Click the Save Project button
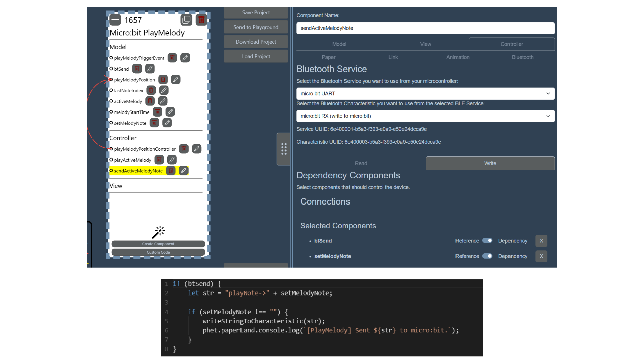 click(256, 12)
